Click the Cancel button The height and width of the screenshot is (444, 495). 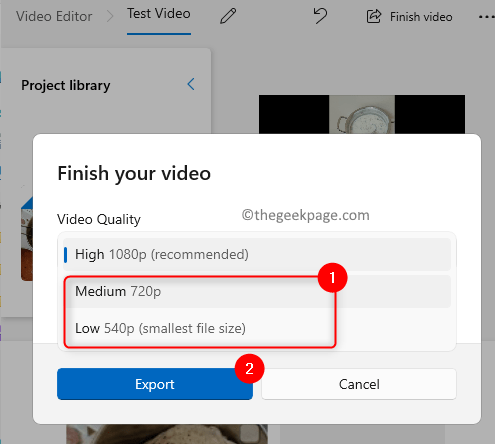(359, 384)
